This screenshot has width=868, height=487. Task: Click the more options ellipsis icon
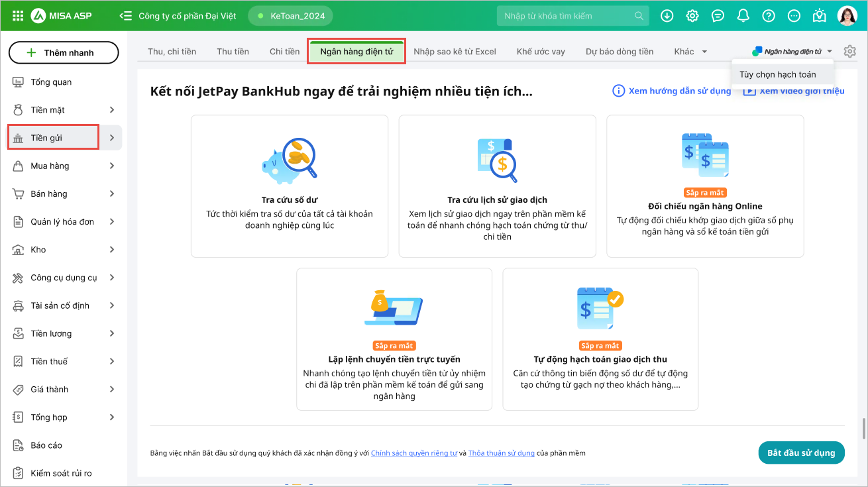coord(794,15)
